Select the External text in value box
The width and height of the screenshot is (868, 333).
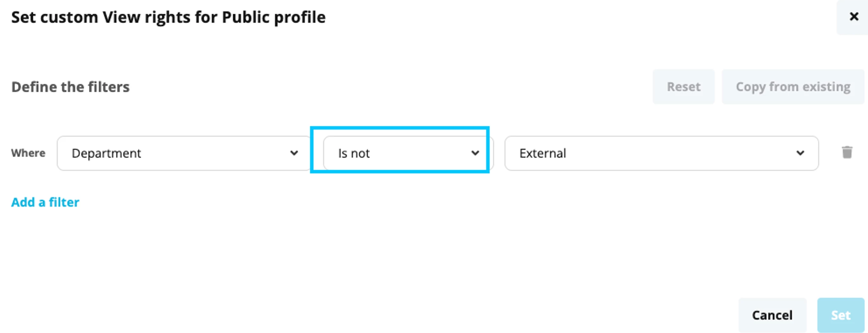pos(542,153)
